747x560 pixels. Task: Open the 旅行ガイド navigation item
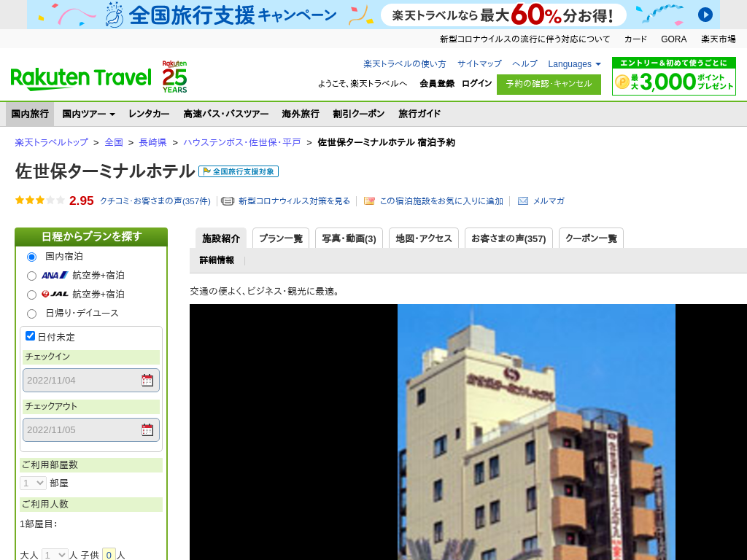tap(419, 114)
